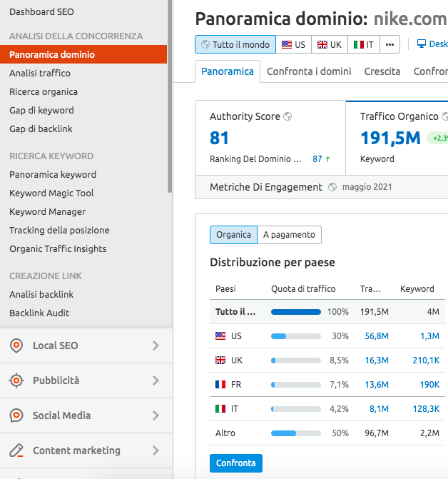Image resolution: width=448 pixels, height=479 pixels.
Task: Open Analisi backlink in sidebar
Action: coord(41,295)
